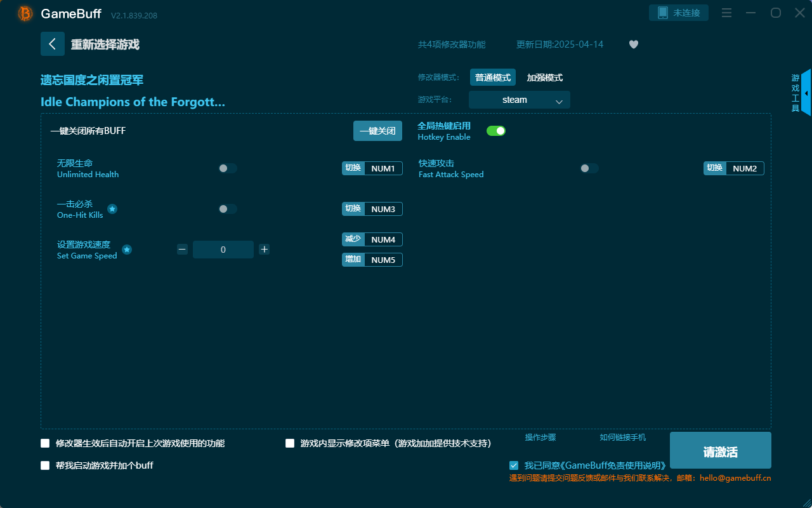The image size is (812, 508).
Task: Disable the Hotkey Enable switch
Action: 496,130
